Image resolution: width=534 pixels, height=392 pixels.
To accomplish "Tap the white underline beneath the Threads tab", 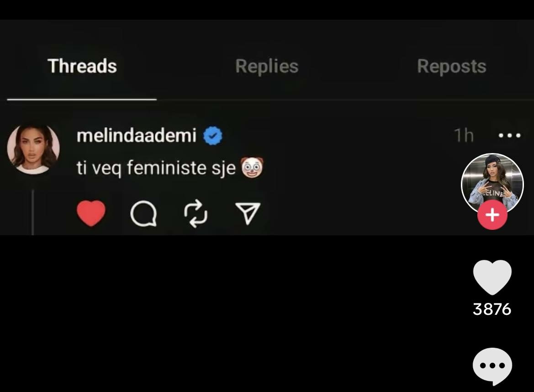I will [x=82, y=100].
